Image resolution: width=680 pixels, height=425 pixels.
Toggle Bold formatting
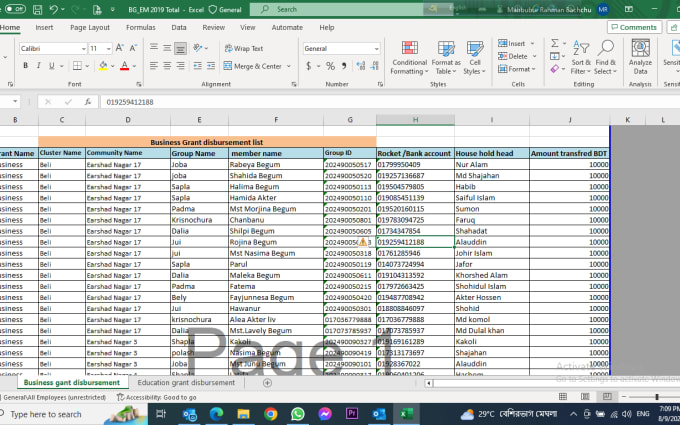click(25, 66)
